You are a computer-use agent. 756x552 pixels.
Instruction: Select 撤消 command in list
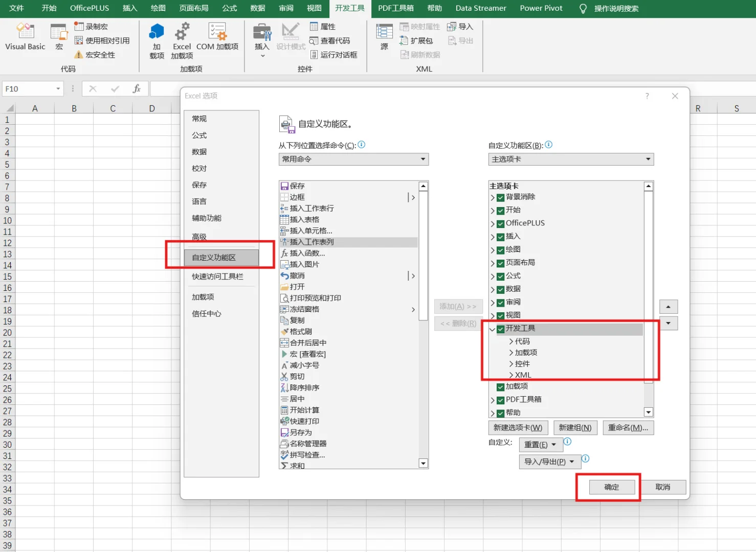pos(348,276)
